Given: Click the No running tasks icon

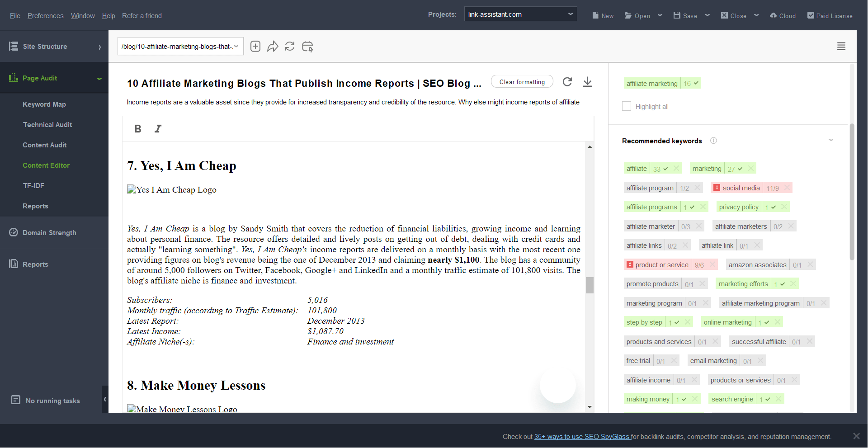Looking at the screenshot, I should point(16,400).
